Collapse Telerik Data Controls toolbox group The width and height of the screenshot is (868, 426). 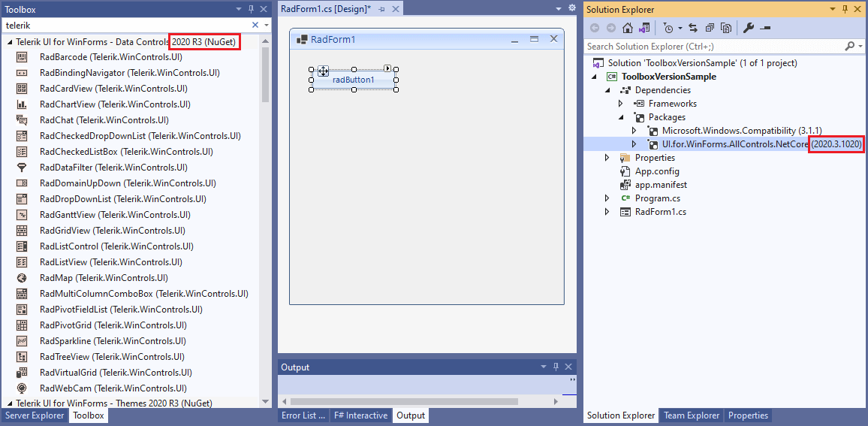[9, 41]
